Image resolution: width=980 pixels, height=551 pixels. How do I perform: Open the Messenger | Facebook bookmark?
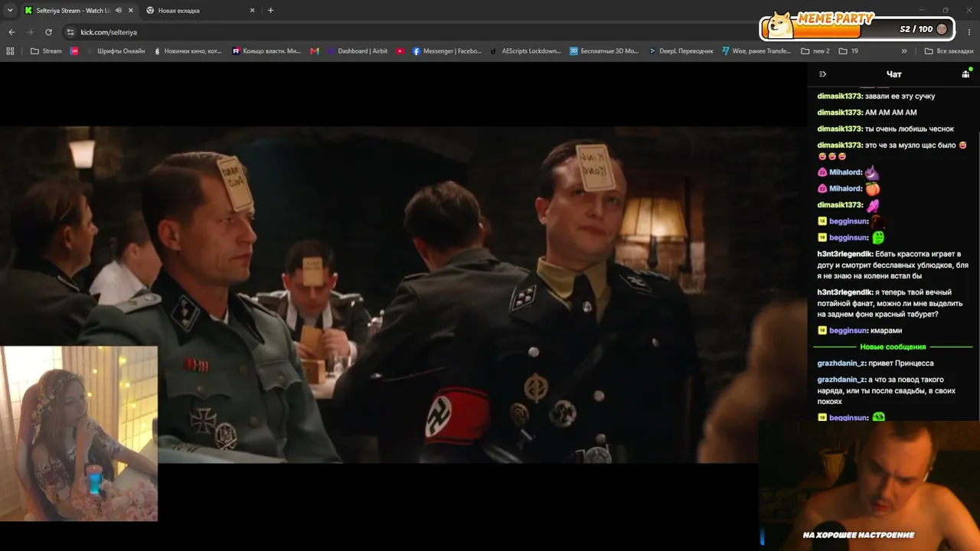447,51
